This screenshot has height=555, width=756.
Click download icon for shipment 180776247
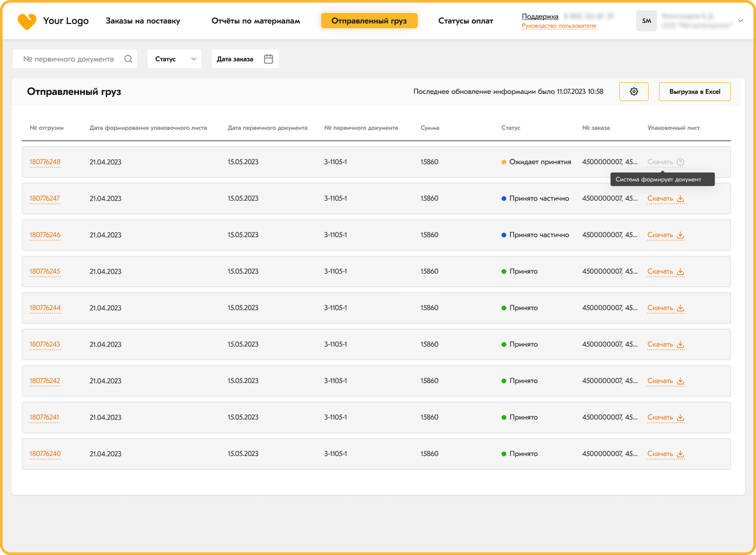pyautogui.click(x=680, y=199)
